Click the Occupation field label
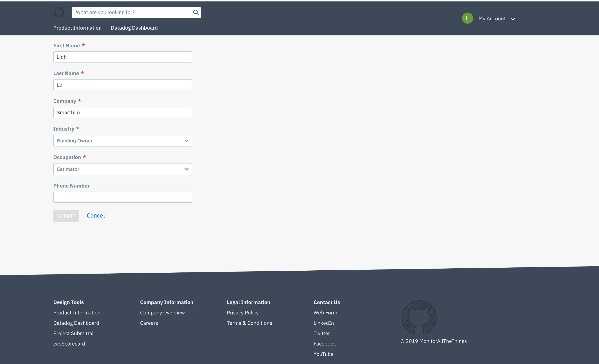Viewport: 599px width, 364px height. [67, 157]
